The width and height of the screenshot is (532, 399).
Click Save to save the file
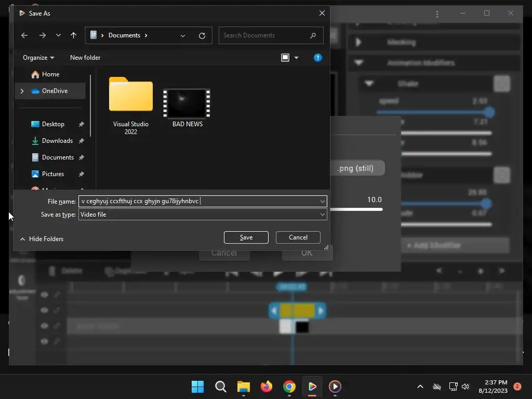point(246,237)
